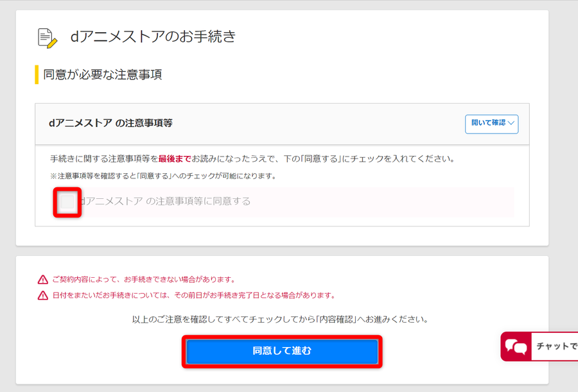Click the 同意が必要な注意事項 section heading
Image resolution: width=578 pixels, height=392 pixels.
pyautogui.click(x=103, y=74)
